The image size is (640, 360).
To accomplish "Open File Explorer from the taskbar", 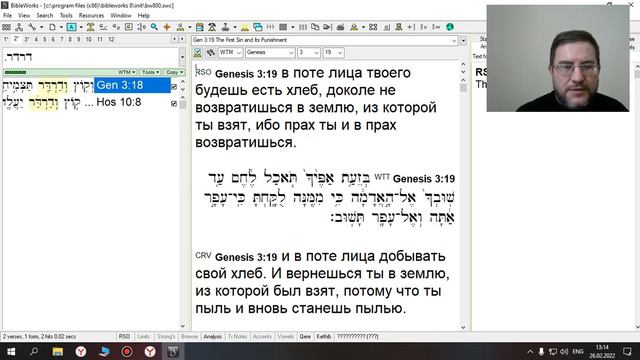I will (x=58, y=351).
